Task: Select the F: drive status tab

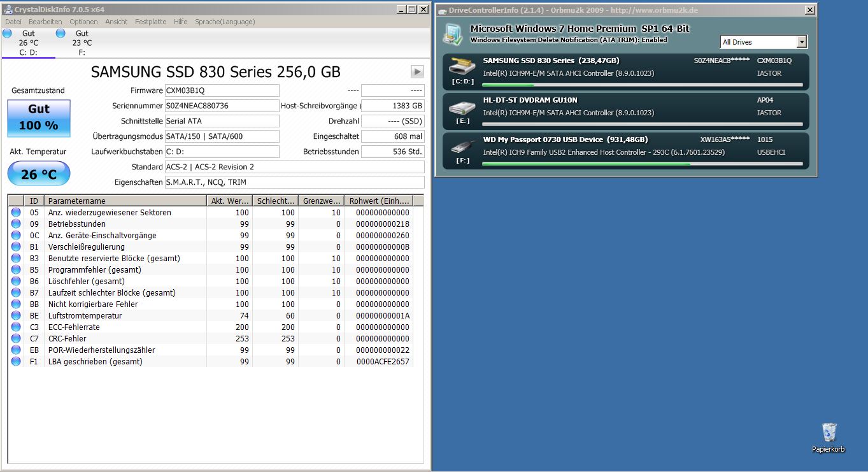Action: click(x=82, y=43)
